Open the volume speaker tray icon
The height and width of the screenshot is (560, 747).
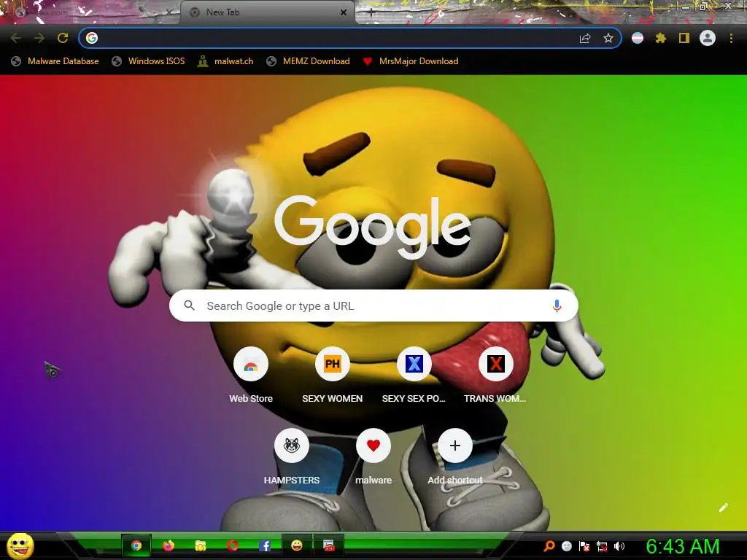(x=619, y=546)
